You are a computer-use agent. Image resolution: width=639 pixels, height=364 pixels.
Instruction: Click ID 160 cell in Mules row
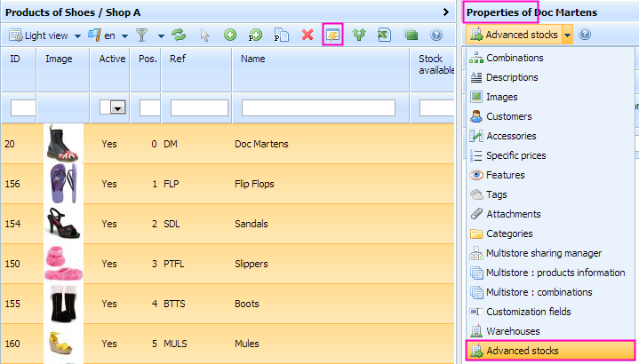12,344
